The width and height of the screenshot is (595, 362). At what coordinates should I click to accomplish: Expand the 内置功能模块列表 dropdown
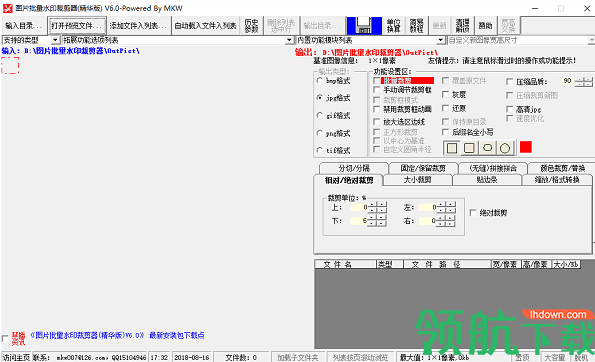440,40
